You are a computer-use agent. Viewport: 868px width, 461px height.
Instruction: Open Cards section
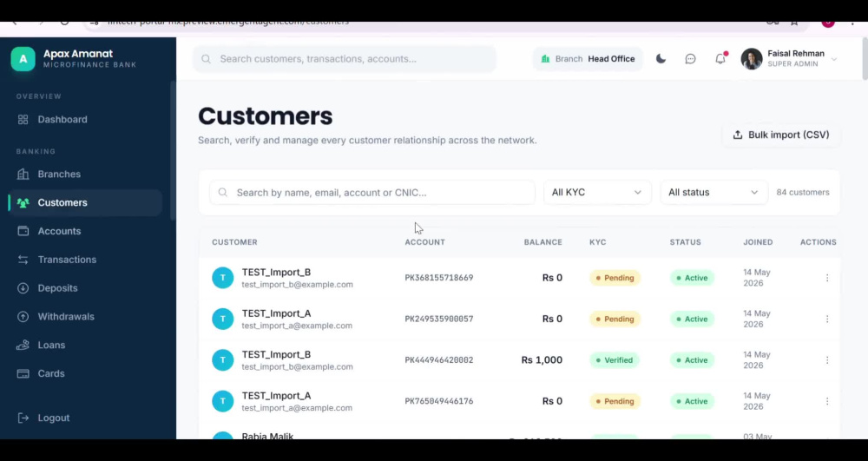point(86,373)
